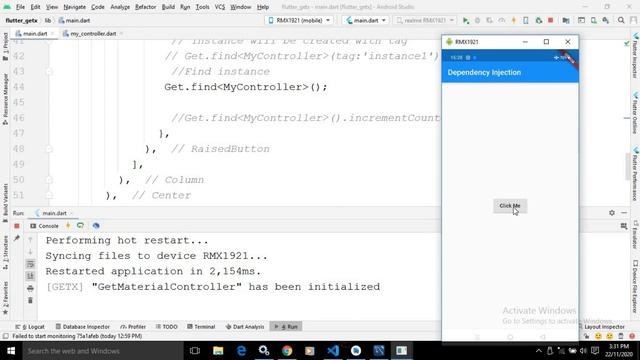This screenshot has width=640, height=360.
Task: Open the main.dart run configuration dropdown
Action: [366, 20]
